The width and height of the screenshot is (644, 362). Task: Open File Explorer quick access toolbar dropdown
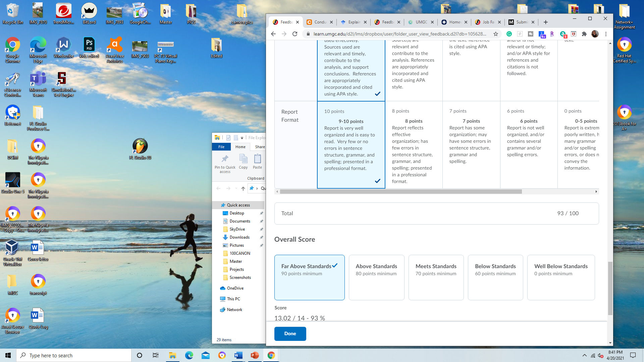point(242,138)
